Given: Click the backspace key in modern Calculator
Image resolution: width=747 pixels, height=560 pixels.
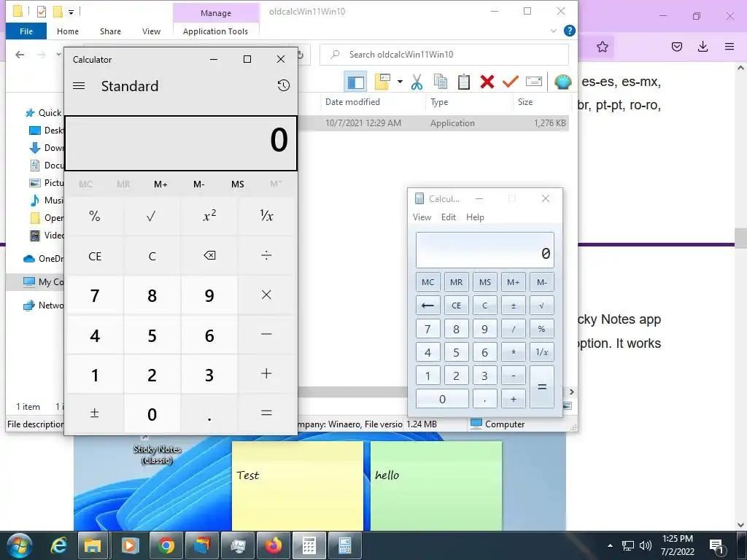Looking at the screenshot, I should [209, 256].
